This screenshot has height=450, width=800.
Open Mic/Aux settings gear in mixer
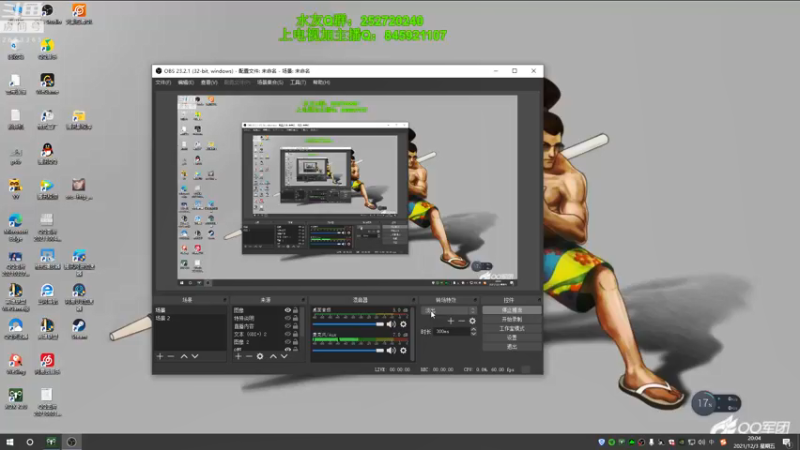[x=404, y=351]
